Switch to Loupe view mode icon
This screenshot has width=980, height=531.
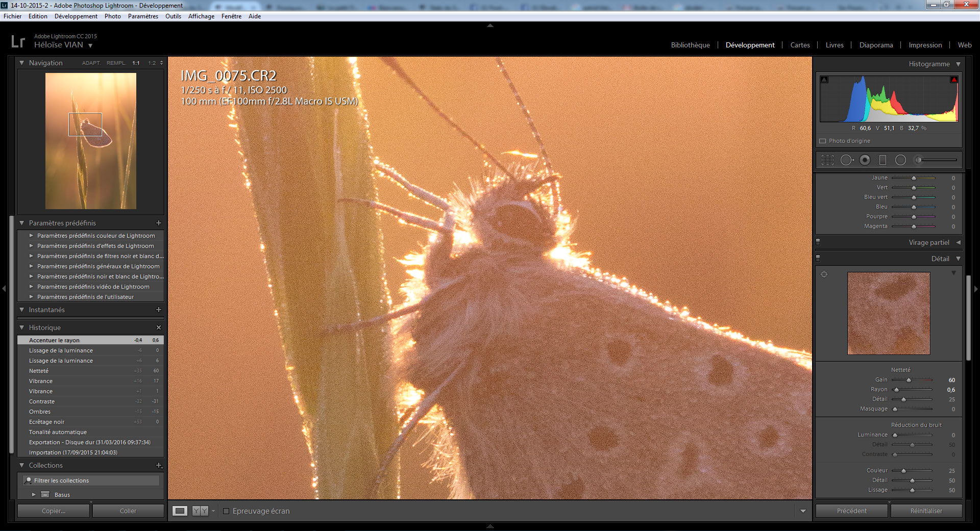click(x=180, y=511)
